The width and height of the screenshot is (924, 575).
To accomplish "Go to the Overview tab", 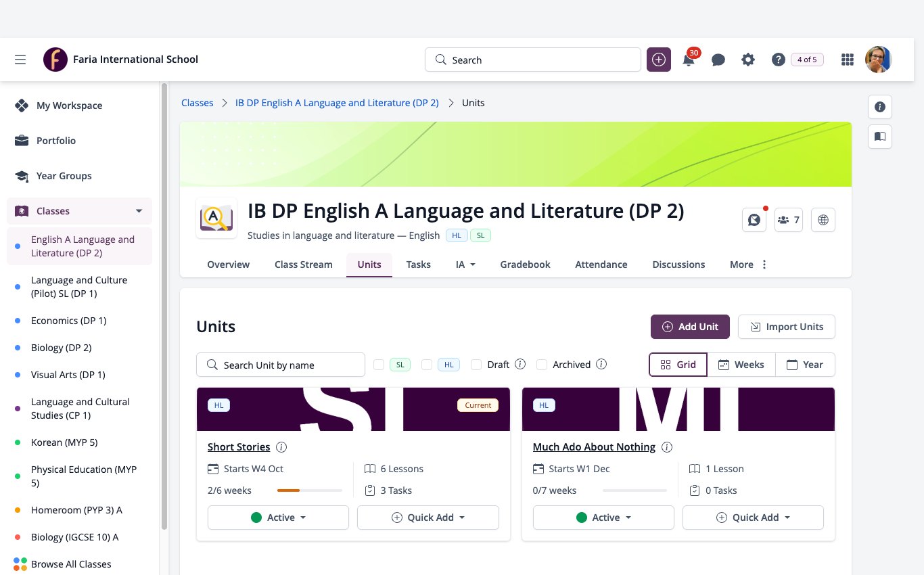I will click(x=228, y=264).
